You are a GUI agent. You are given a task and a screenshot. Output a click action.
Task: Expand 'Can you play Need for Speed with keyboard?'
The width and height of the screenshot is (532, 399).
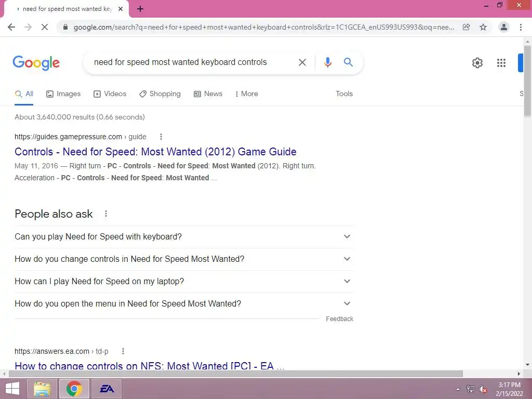point(184,237)
